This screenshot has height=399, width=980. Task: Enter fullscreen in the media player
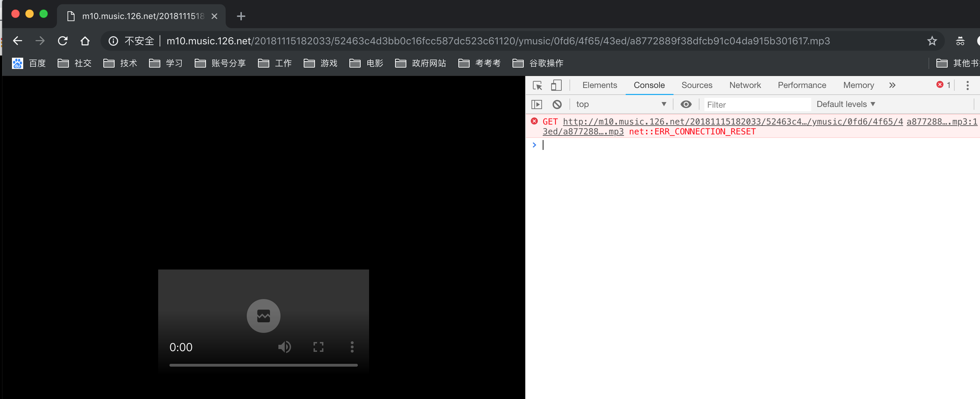point(318,347)
